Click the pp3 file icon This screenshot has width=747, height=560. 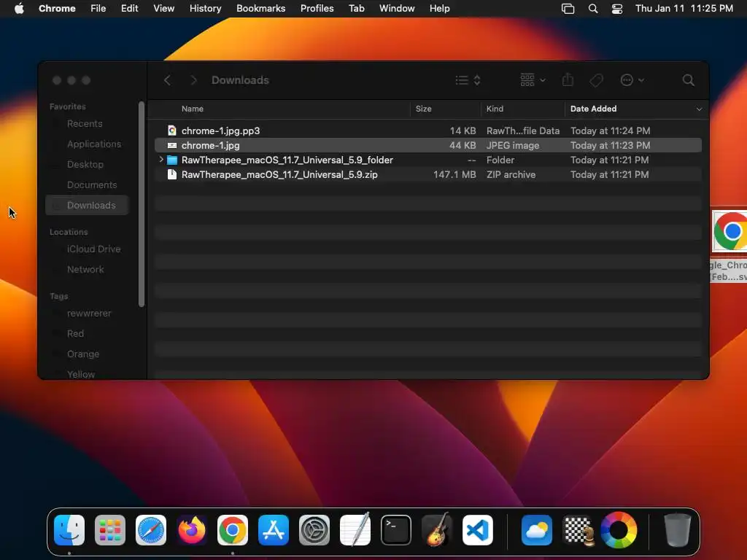pos(172,131)
